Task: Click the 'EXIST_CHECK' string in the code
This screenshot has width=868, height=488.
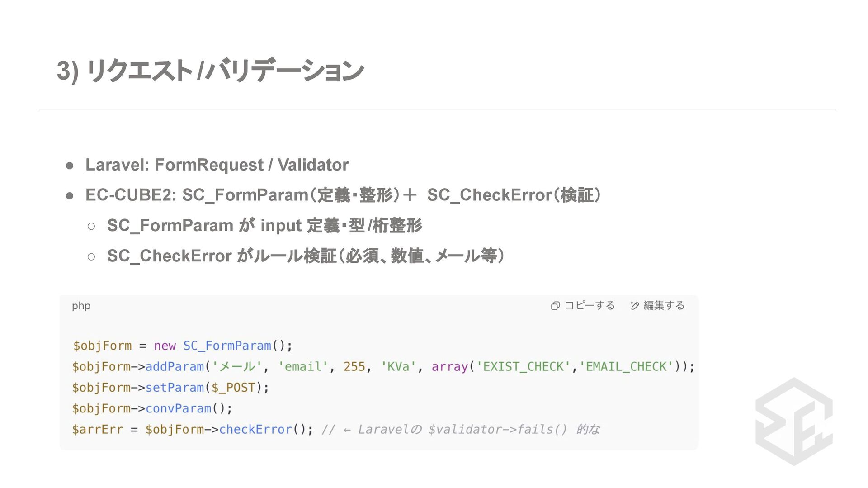Action: 523,366
